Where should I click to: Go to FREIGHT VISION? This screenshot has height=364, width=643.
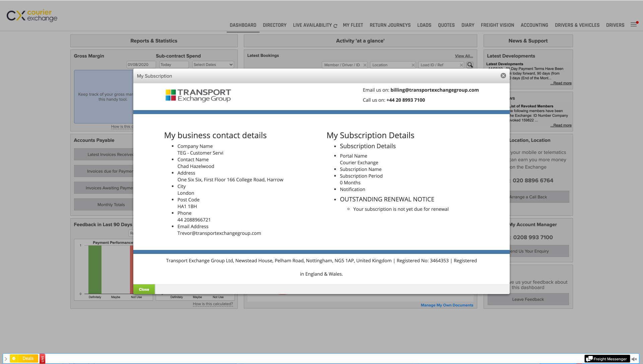point(497,25)
